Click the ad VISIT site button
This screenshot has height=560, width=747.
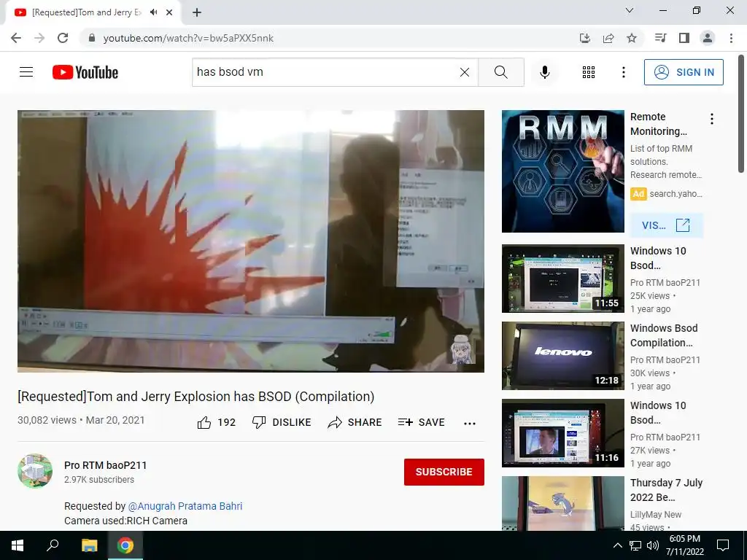(667, 225)
